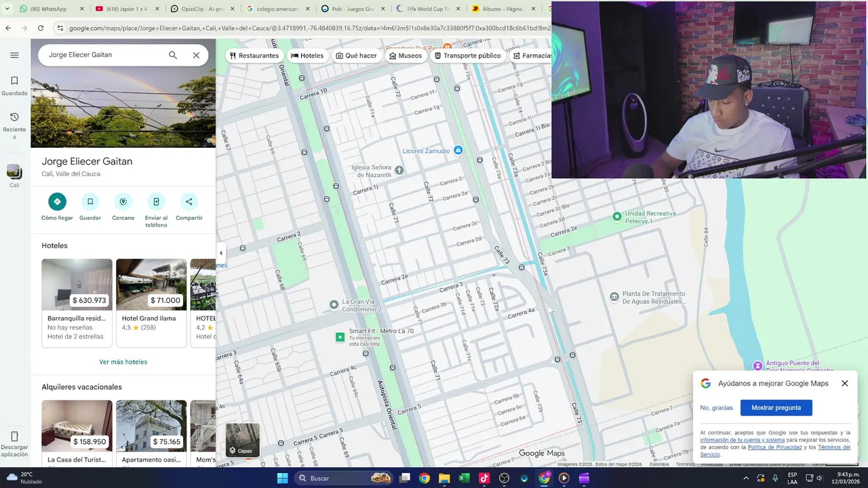The image size is (868, 488).
Task: Click the $ 158.950 price tag
Action: coord(90,441)
